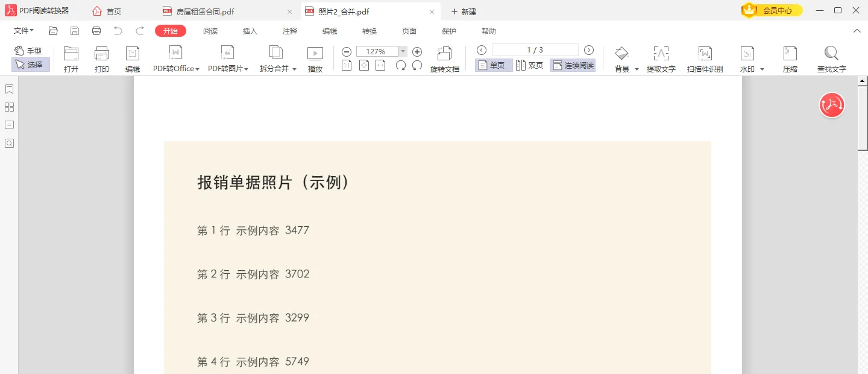Close the 照片2_合并.pdf tab
The width and height of the screenshot is (868, 374).
click(432, 11)
